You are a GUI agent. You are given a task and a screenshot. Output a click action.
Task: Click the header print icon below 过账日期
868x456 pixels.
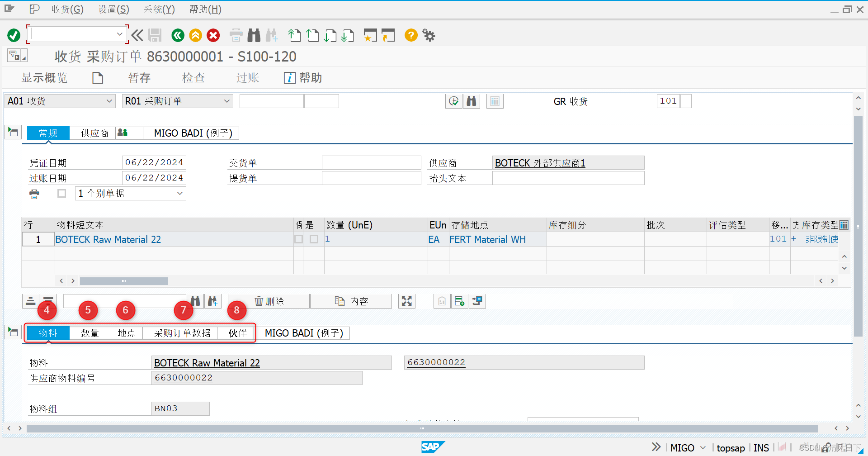coord(34,194)
